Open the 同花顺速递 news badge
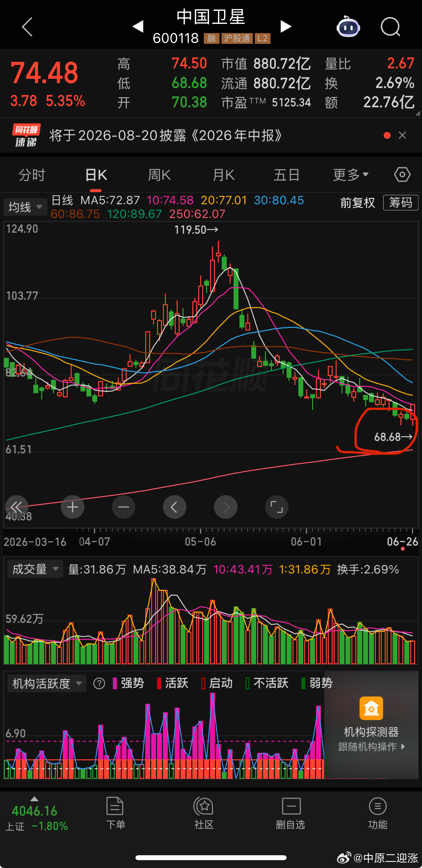Viewport: 422px width, 868px height. pos(26,136)
